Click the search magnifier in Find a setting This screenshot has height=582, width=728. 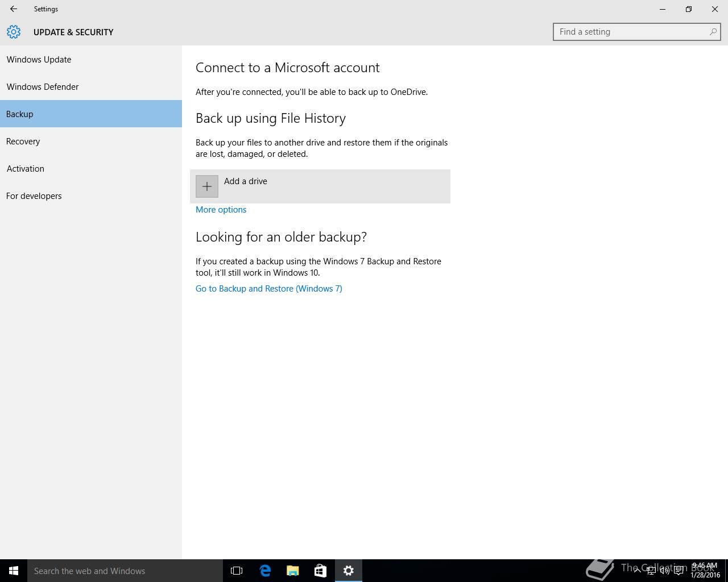[713, 32]
